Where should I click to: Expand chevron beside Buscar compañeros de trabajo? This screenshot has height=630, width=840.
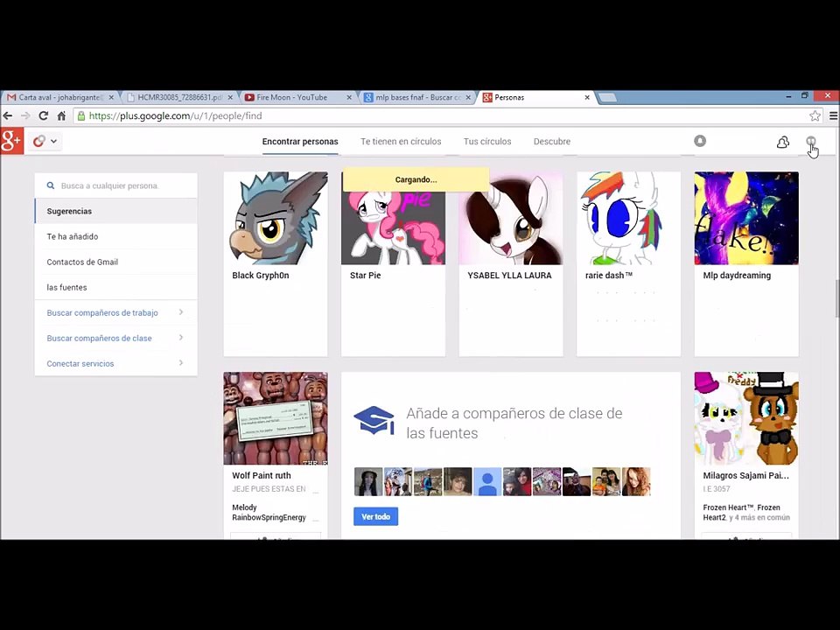click(x=181, y=312)
